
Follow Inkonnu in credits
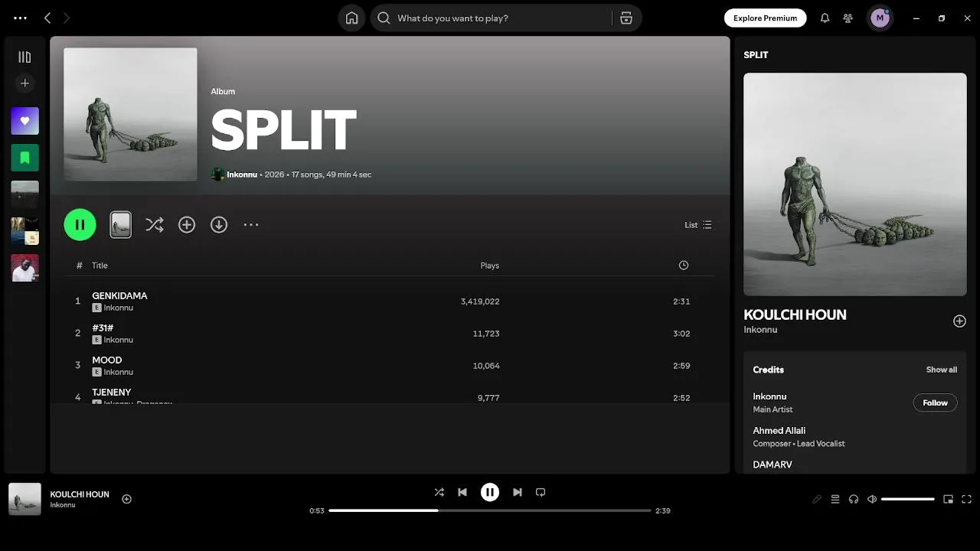[x=935, y=403]
